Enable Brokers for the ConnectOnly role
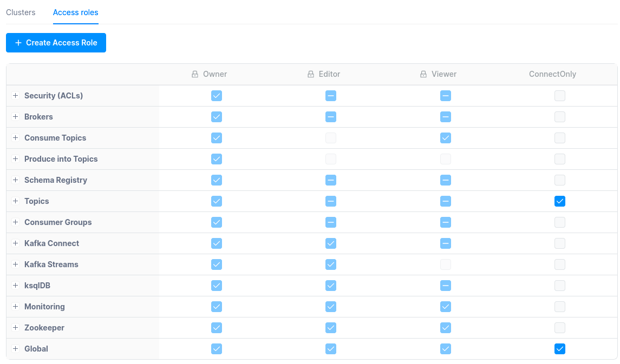This screenshot has width=620, height=364. click(560, 117)
